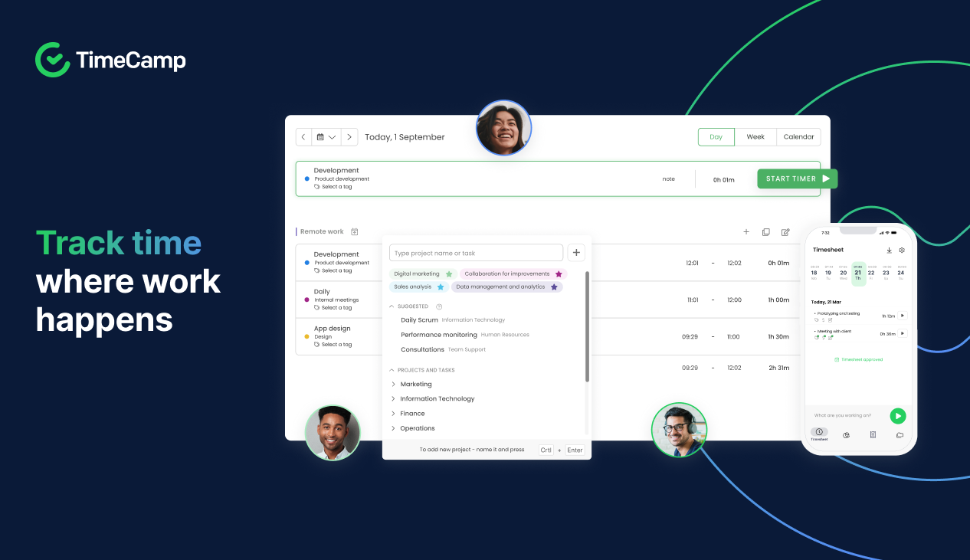The height and width of the screenshot is (560, 970).
Task: Click Timesheet approved label in phone
Action: pos(858,359)
